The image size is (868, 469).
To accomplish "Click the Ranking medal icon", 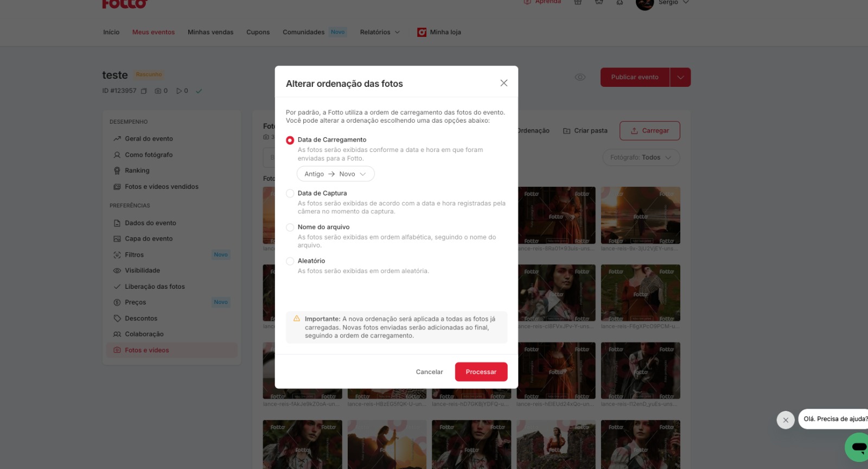I will click(117, 170).
